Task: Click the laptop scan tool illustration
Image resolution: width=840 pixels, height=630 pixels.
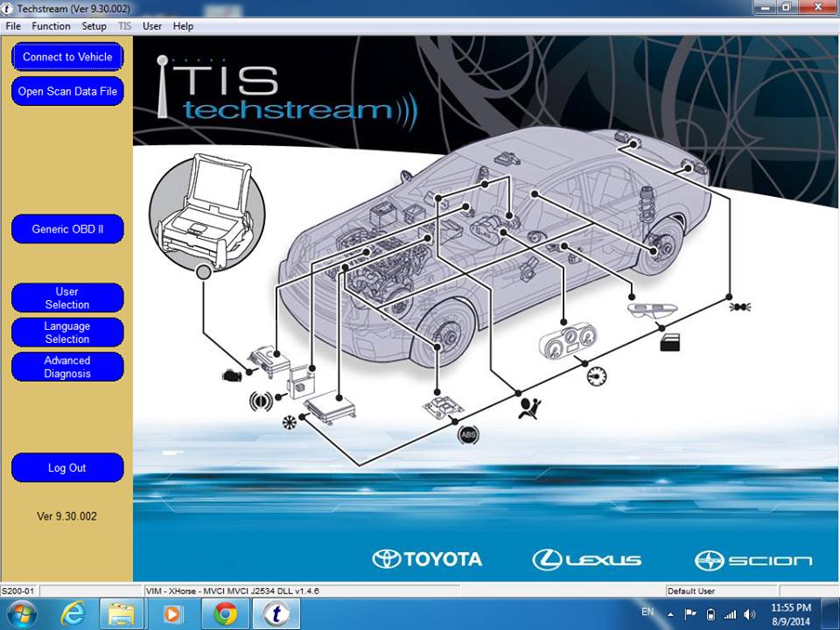Action: tap(206, 212)
